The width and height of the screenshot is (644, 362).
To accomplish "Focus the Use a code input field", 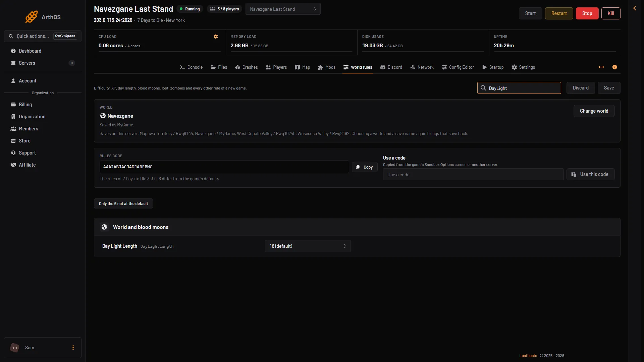I will coord(473,175).
